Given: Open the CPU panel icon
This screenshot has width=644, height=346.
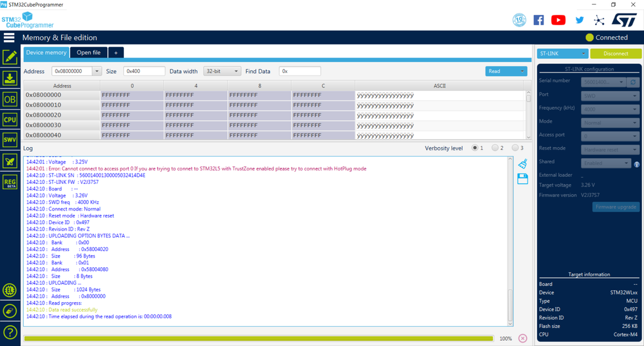Looking at the screenshot, I should [x=10, y=119].
